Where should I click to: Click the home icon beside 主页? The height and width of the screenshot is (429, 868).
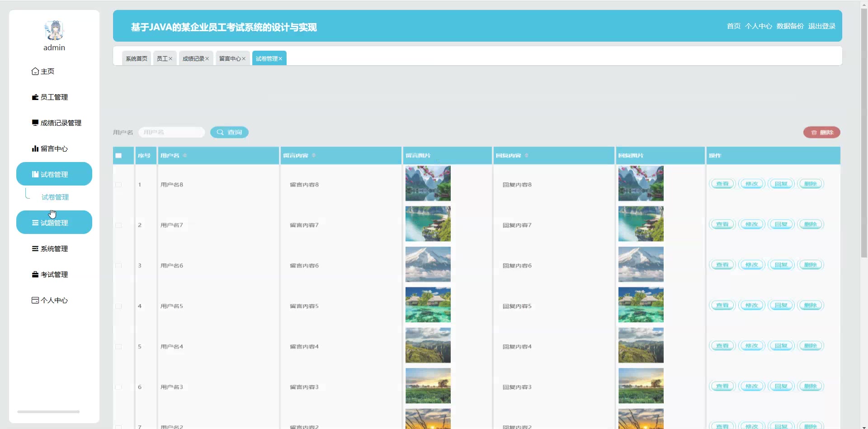(x=35, y=71)
